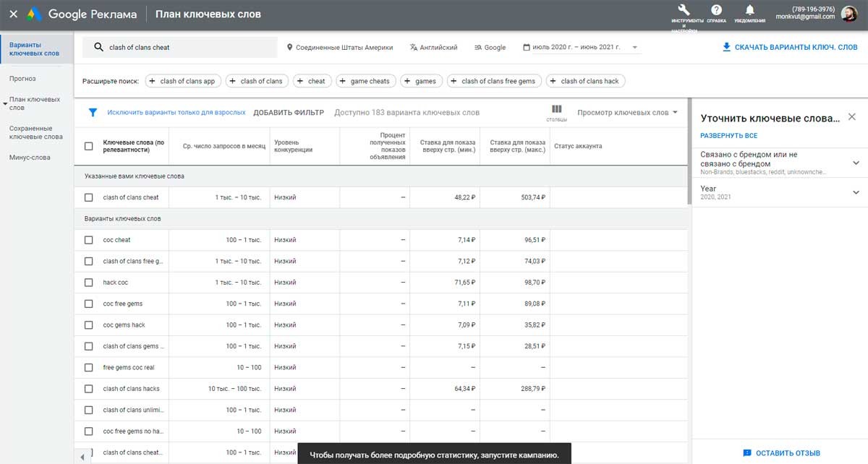The width and height of the screenshot is (868, 464).
Task: Open Варианты ключевых слов sidebar tab
Action: (35, 49)
